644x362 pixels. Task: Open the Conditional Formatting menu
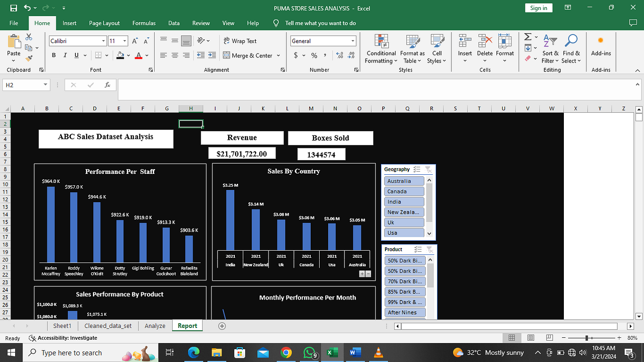pos(381,49)
